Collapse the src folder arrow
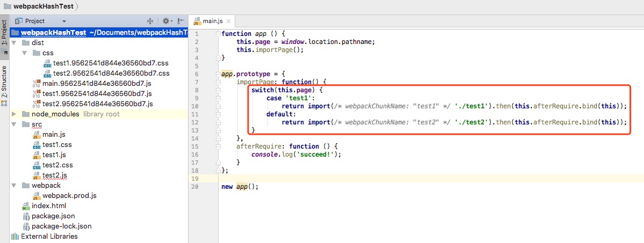This screenshot has width=644, height=243. [x=14, y=124]
